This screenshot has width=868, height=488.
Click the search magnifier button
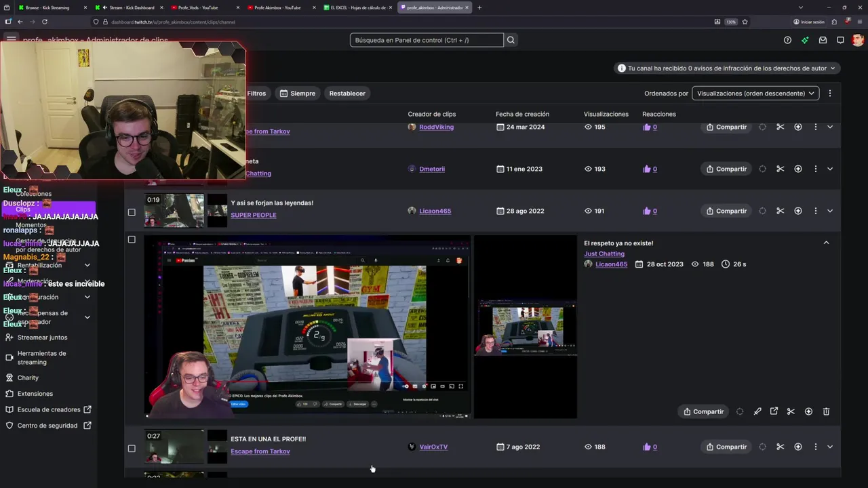511,40
